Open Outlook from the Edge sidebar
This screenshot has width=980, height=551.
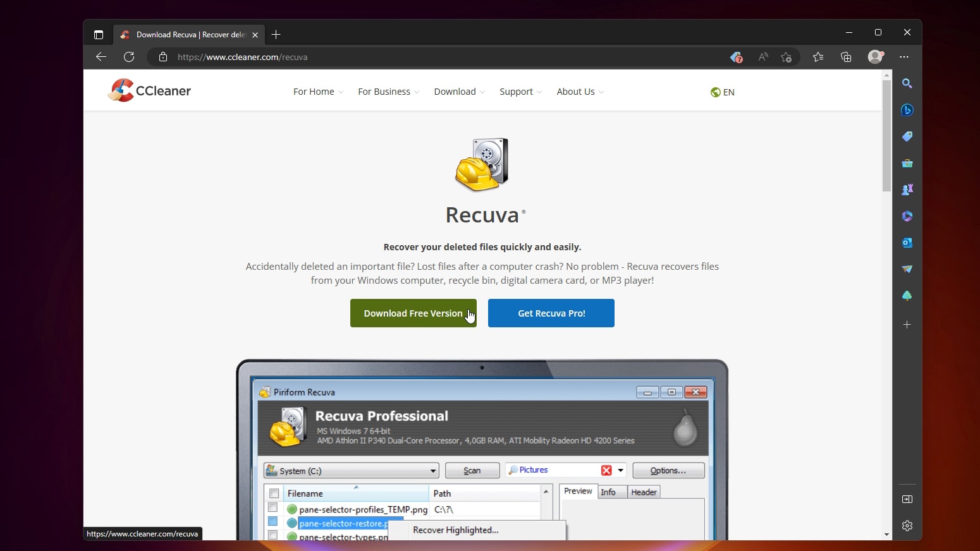(907, 243)
